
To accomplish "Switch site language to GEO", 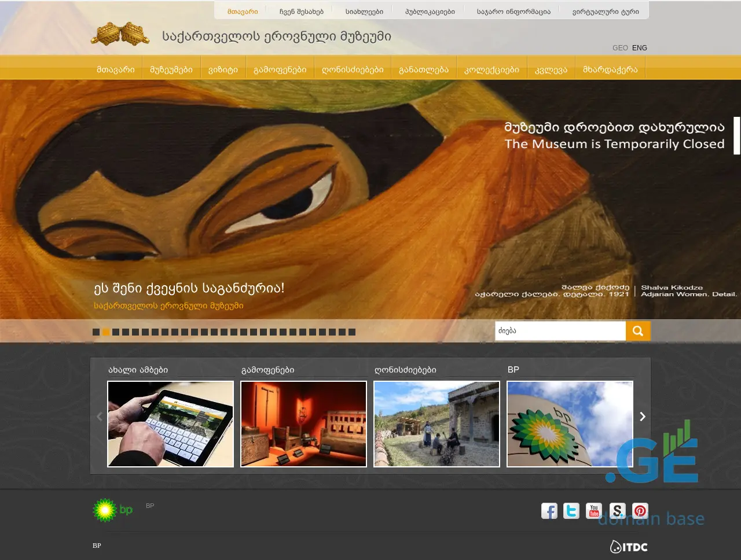I will coord(620,48).
